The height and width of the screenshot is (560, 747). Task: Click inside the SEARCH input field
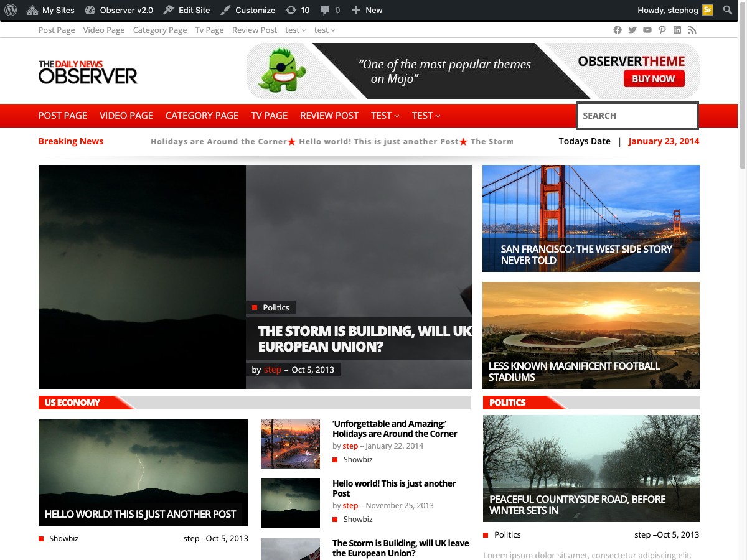click(636, 116)
